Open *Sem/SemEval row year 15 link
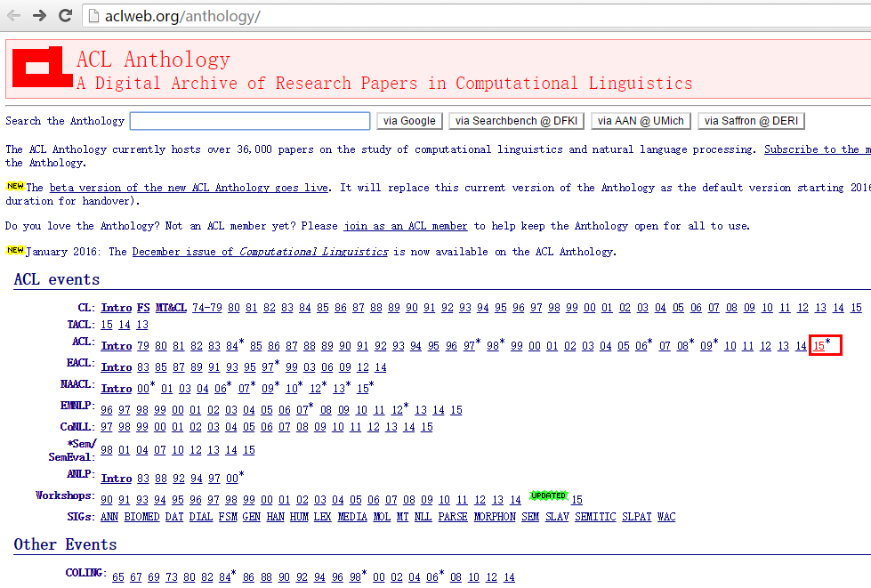This screenshot has height=588, width=871. 249,450
